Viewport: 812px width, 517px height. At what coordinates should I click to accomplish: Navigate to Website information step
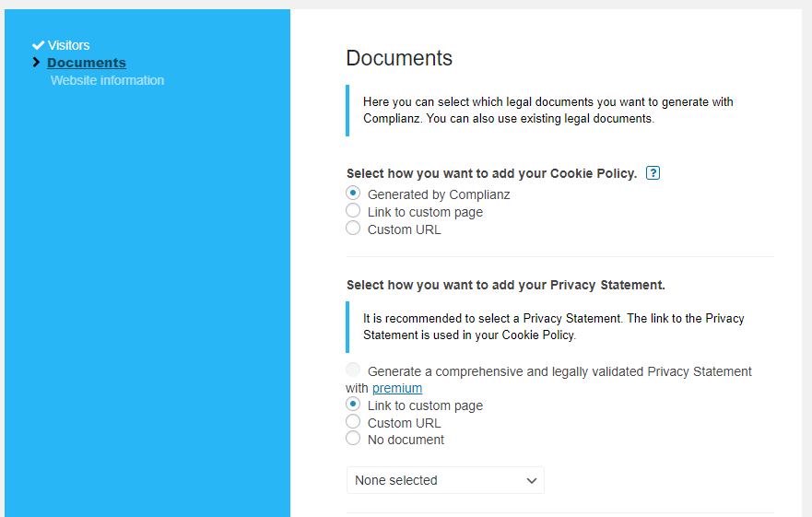click(x=107, y=80)
